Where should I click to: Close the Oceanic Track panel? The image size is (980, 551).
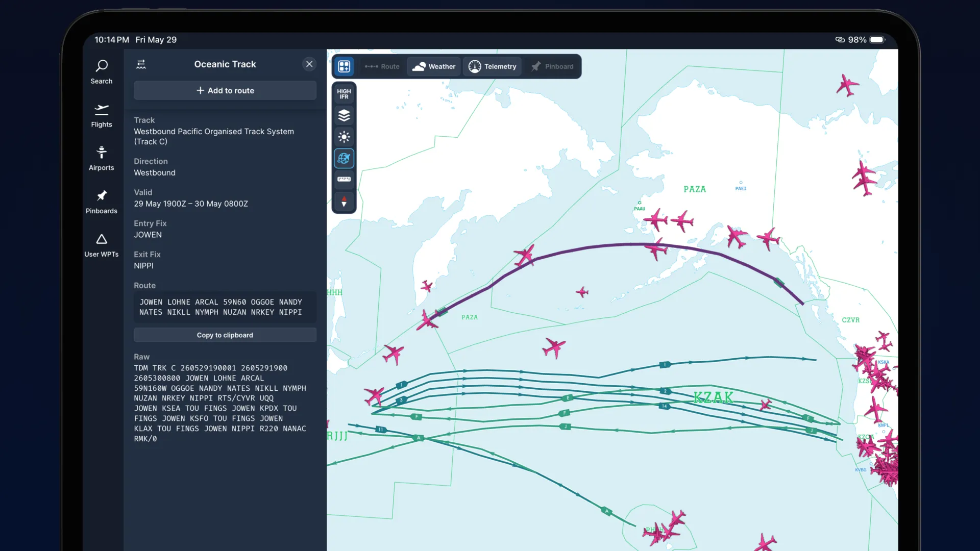click(309, 64)
